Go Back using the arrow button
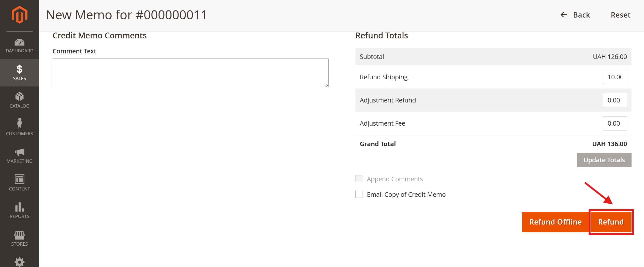The height and width of the screenshot is (267, 644). point(575,15)
